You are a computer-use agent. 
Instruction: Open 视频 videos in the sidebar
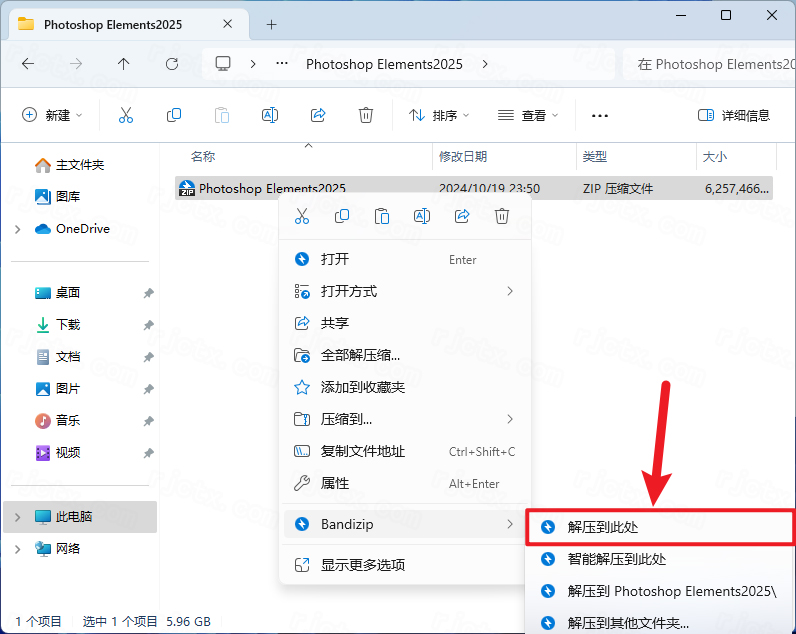57,452
